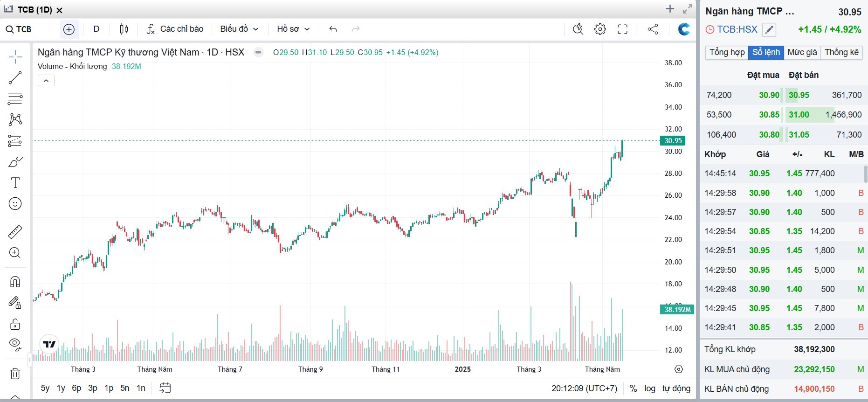Redo the chart action

356,29
